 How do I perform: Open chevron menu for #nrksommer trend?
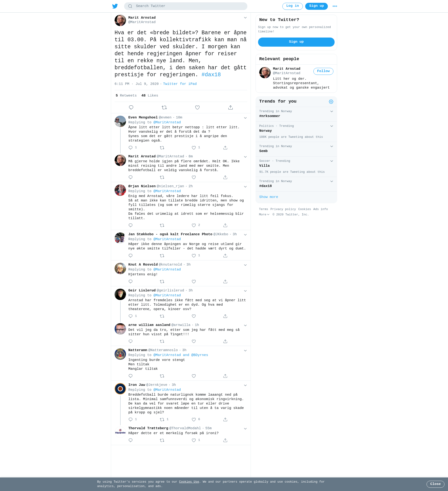coord(332,111)
